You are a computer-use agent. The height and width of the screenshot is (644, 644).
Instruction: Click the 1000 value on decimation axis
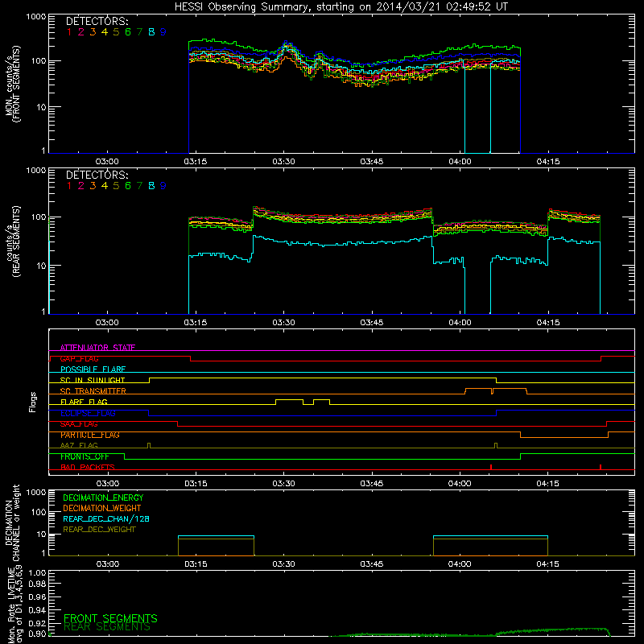[x=36, y=493]
